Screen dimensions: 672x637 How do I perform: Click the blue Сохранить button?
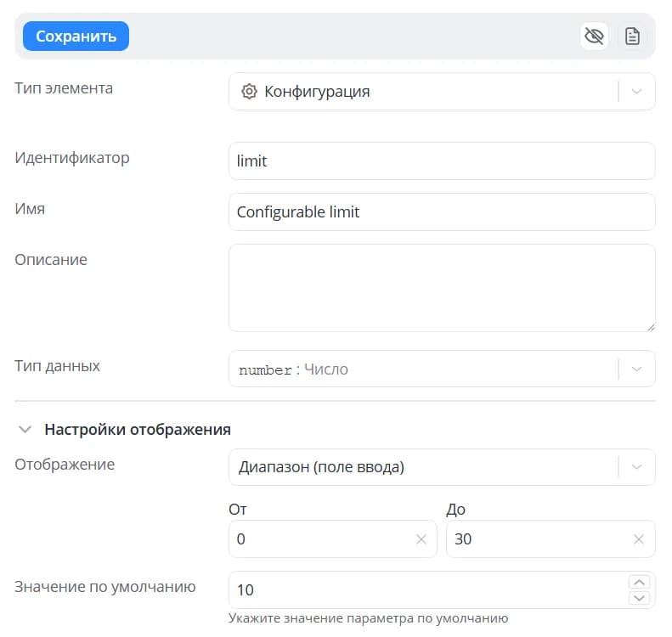click(76, 36)
